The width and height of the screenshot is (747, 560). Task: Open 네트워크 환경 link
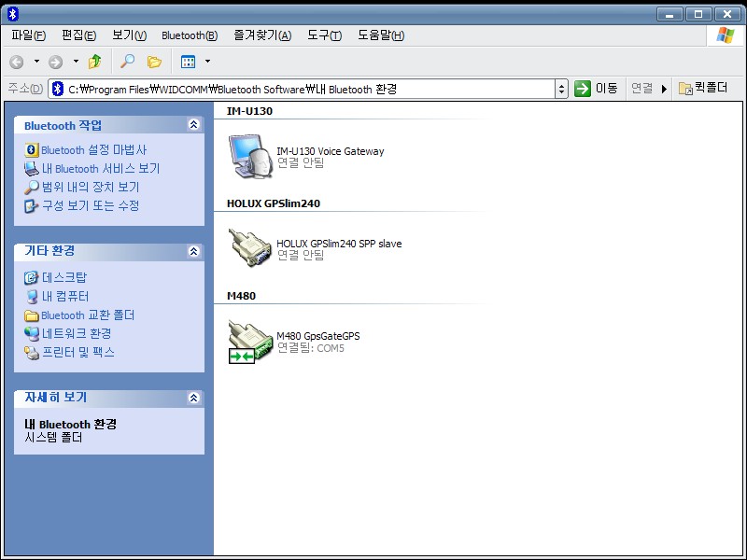coord(77,334)
